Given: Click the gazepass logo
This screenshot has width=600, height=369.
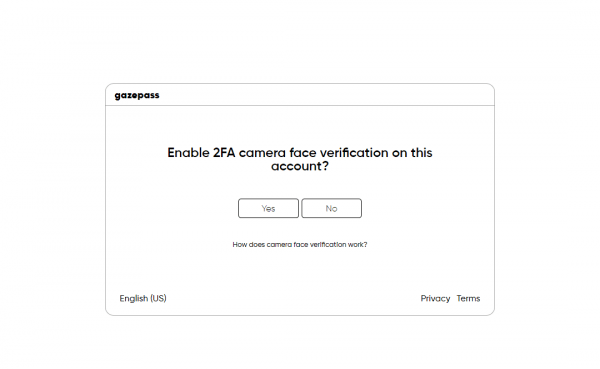Looking at the screenshot, I should (137, 95).
